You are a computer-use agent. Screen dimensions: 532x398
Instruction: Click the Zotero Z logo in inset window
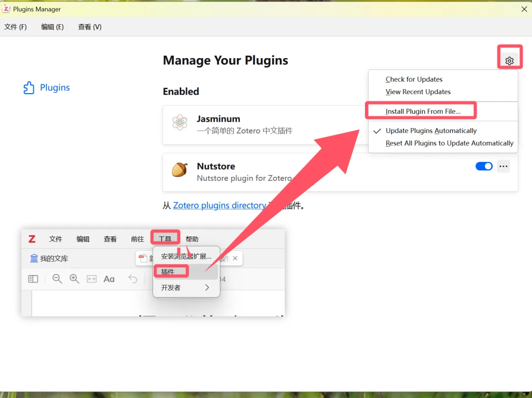pyautogui.click(x=32, y=239)
